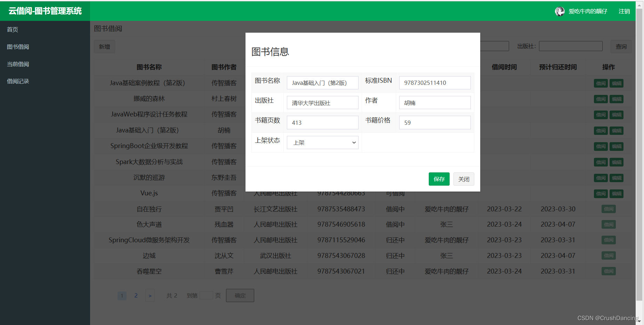Click the 图书名称 column header

click(149, 67)
